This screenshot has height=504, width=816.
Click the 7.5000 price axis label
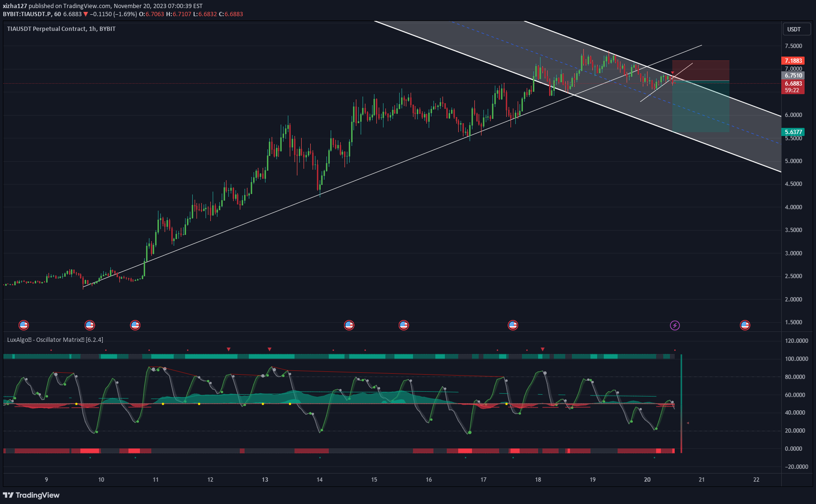coord(793,46)
